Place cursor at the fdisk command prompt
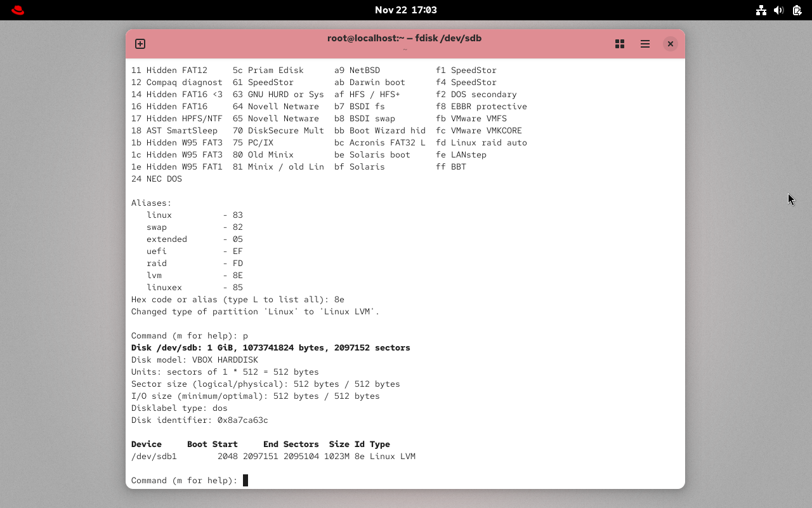This screenshot has width=812, height=508. [245, 480]
